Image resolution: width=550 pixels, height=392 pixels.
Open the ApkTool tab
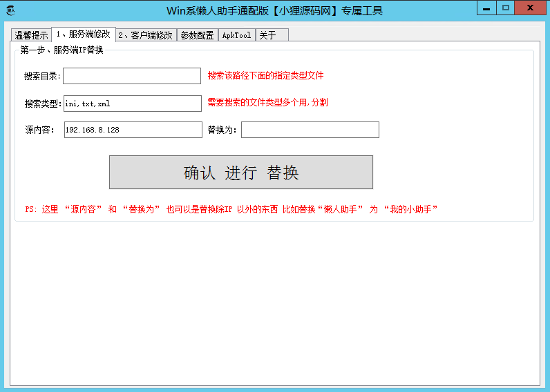click(236, 35)
